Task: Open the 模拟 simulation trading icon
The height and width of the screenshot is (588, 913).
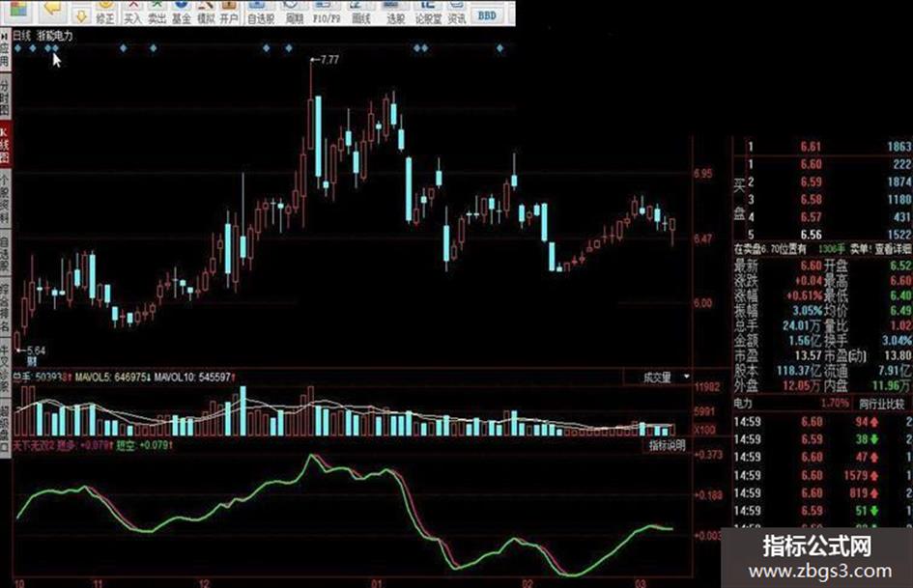Action: [206, 13]
